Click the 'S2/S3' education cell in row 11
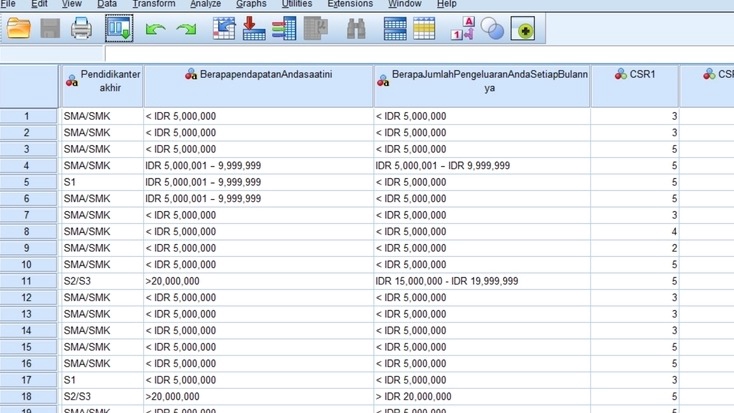 point(102,281)
